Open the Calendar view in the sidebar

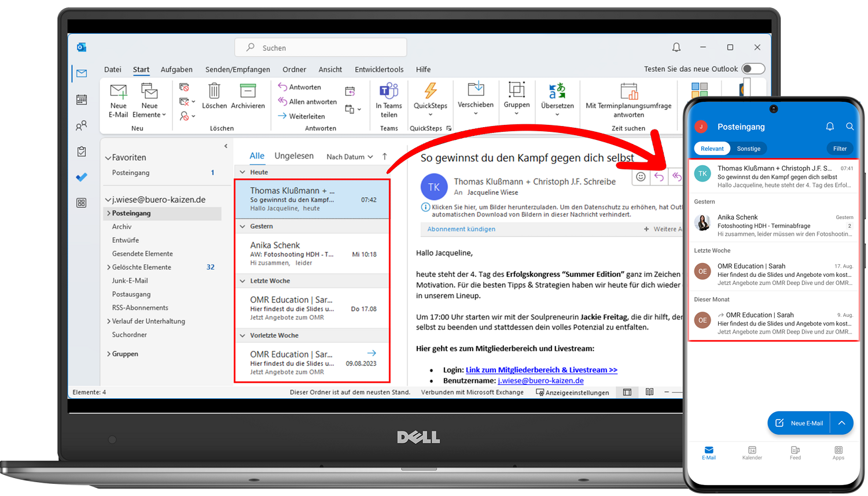tap(82, 99)
